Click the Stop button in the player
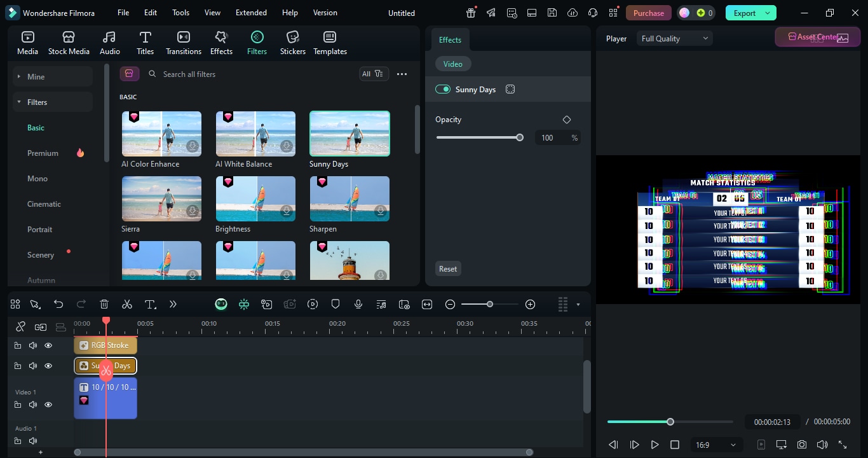 click(675, 445)
